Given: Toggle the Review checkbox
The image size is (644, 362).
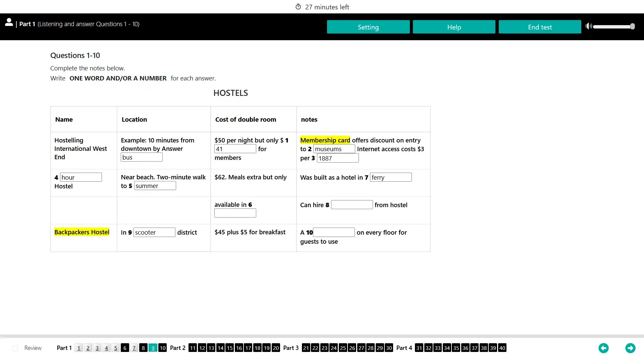Looking at the screenshot, I should pyautogui.click(x=15, y=348).
